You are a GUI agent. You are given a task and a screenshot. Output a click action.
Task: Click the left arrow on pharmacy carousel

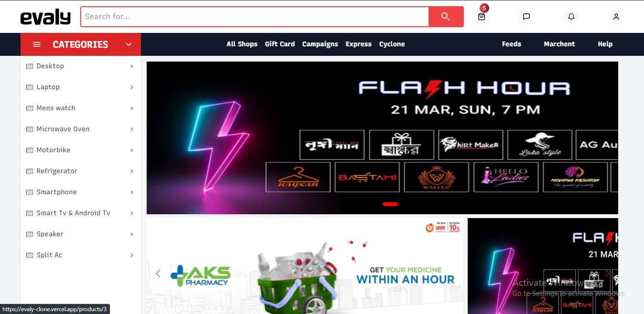[x=158, y=273]
